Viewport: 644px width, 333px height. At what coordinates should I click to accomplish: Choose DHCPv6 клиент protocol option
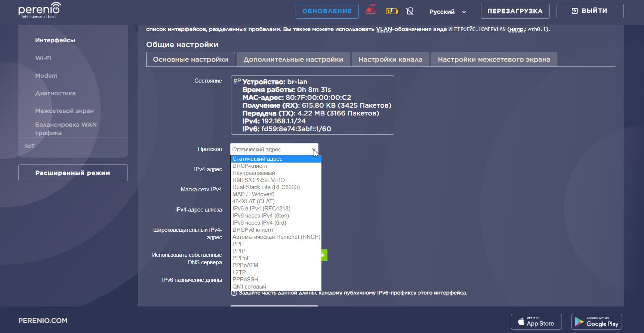(276, 230)
